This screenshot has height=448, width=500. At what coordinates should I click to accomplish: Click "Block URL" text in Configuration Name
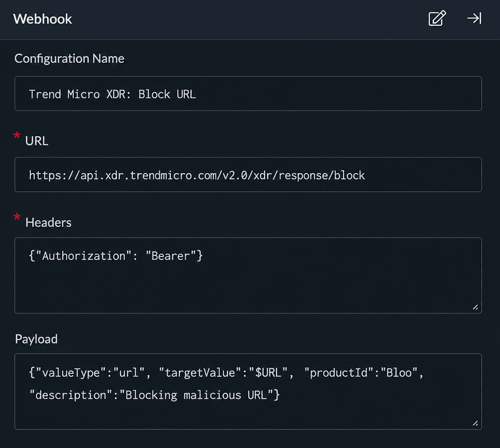point(167,94)
